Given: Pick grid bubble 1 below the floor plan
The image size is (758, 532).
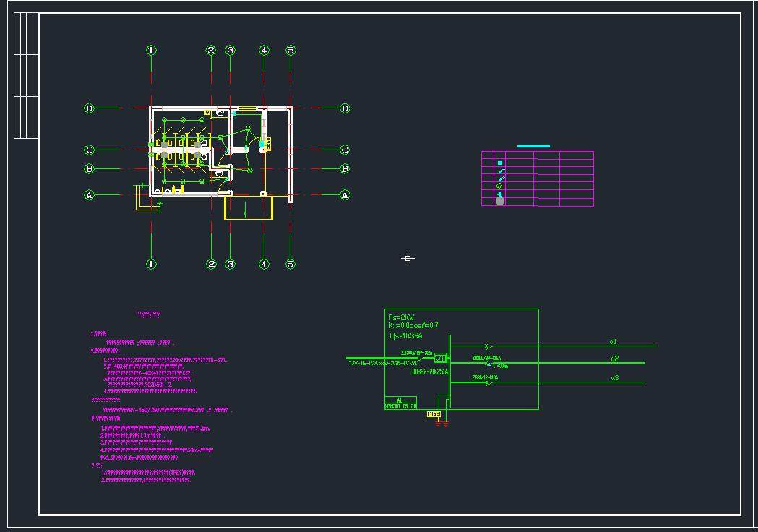Looking at the screenshot, I should pyautogui.click(x=151, y=264).
